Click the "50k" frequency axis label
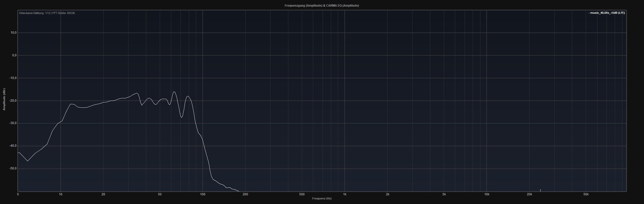The height and width of the screenshot is (204, 644). point(586,195)
